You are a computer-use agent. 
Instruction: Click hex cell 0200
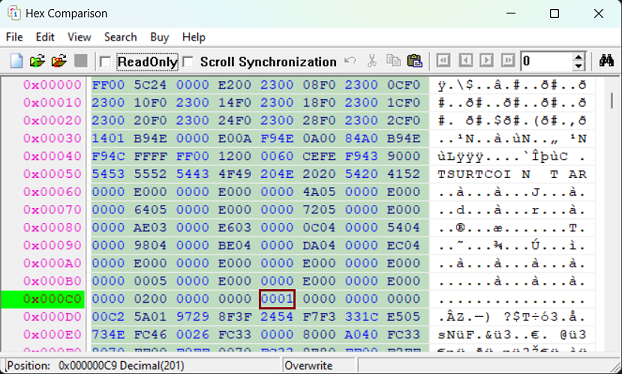[x=150, y=299]
